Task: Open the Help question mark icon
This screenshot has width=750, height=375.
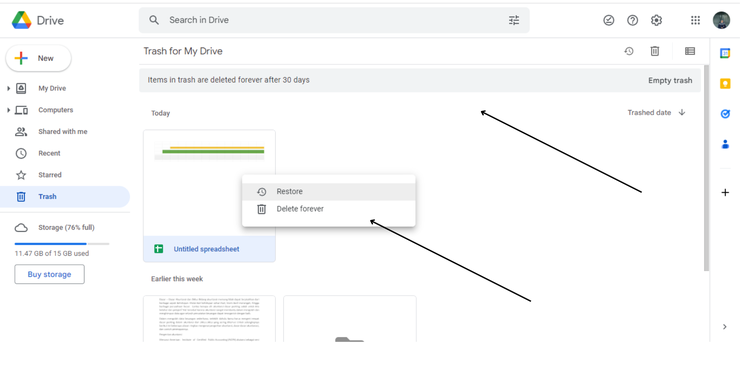Action: click(x=632, y=20)
